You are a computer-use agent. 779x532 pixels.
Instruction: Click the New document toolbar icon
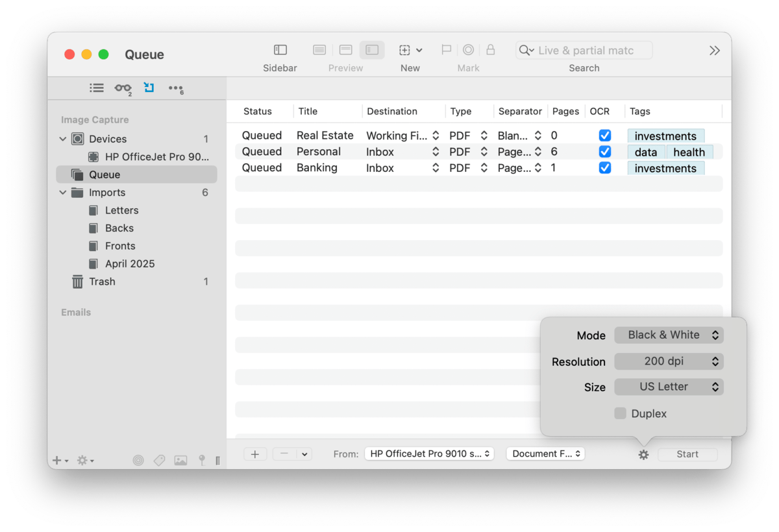click(x=404, y=51)
